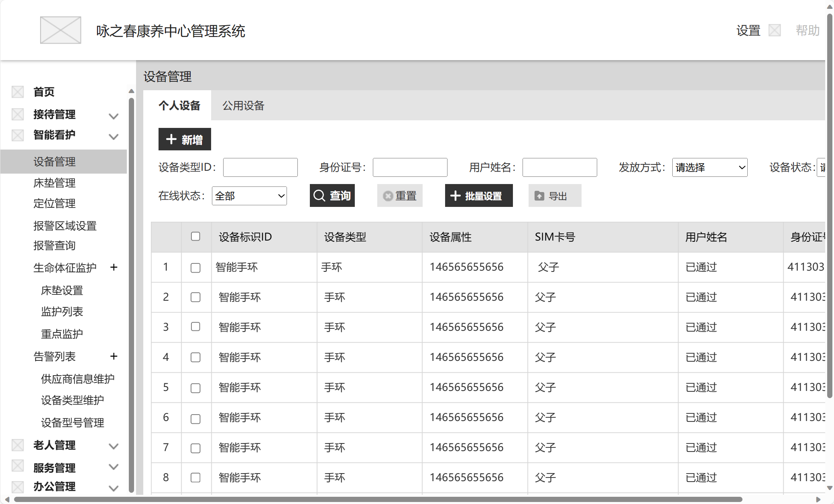This screenshot has width=834, height=504.
Task: Open 定位管理 in the sidebar
Action: (x=55, y=203)
